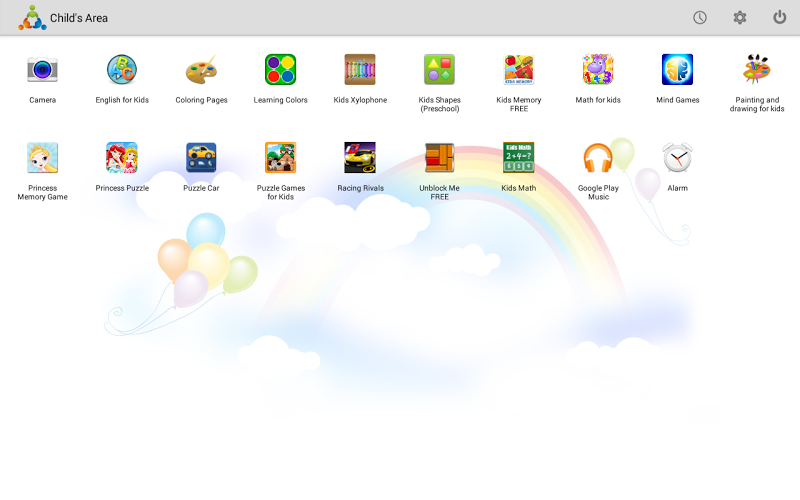Launch Kids Math chalkboard icon
This screenshot has height=500, width=800.
coord(519,158)
